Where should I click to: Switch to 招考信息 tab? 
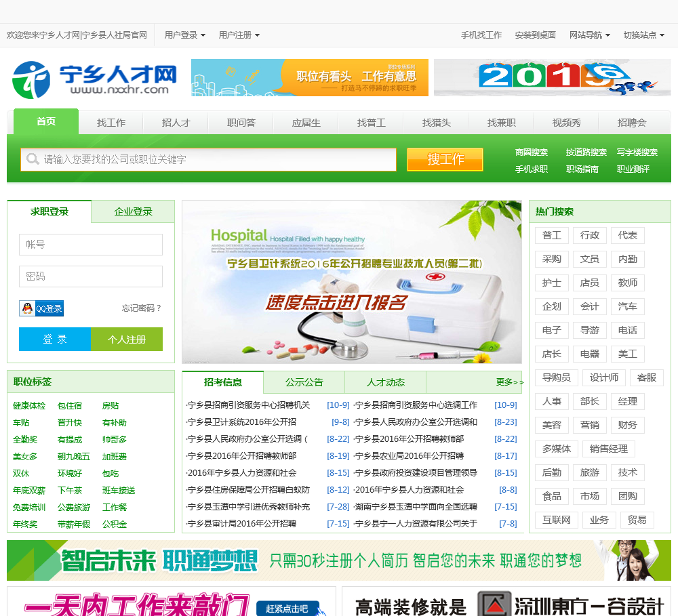[x=222, y=382]
